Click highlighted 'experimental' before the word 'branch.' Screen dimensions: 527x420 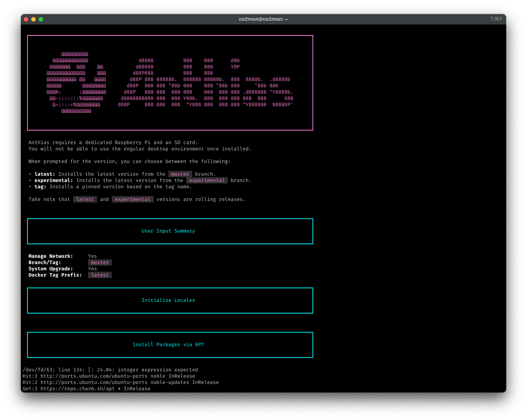[x=207, y=181]
